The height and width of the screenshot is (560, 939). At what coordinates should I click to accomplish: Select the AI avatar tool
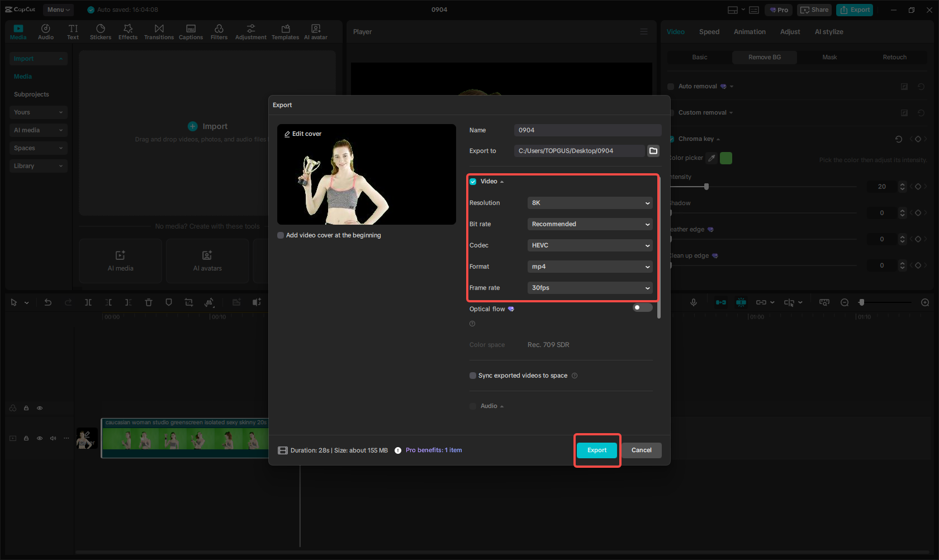click(x=315, y=31)
